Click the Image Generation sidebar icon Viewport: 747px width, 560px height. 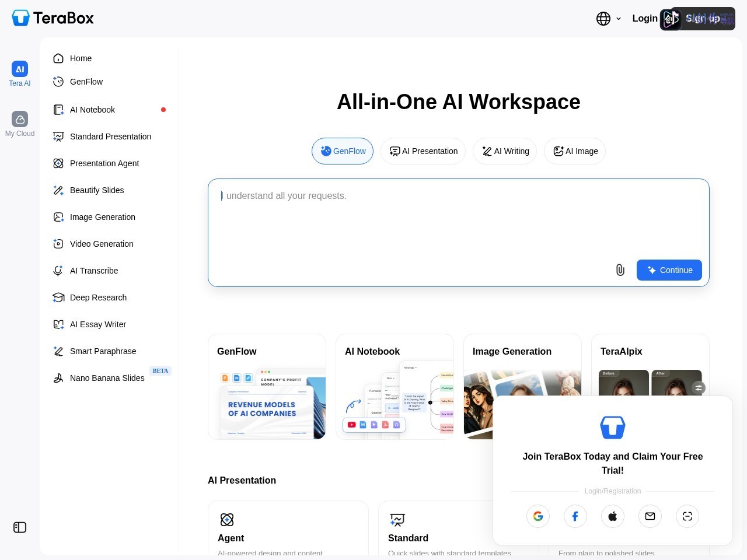58,217
